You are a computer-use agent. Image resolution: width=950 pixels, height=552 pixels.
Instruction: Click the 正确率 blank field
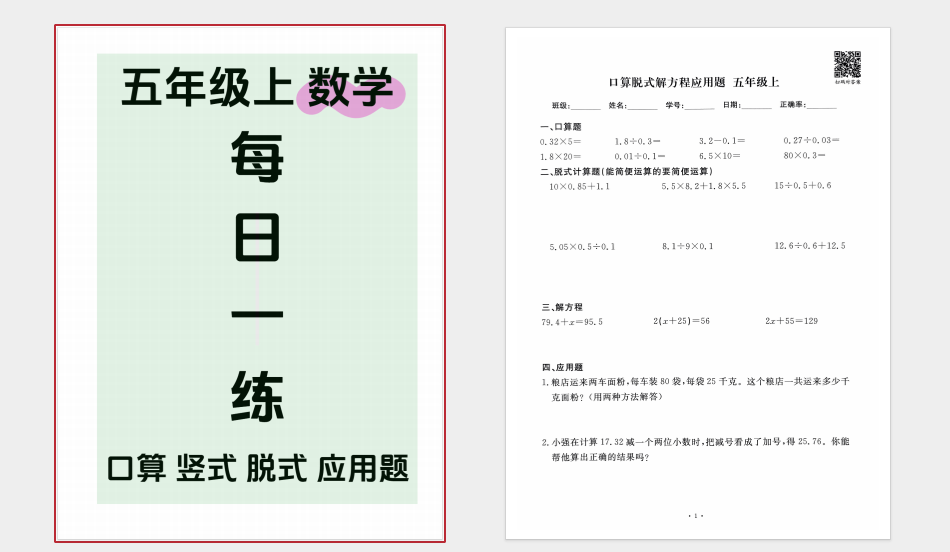pos(820,105)
